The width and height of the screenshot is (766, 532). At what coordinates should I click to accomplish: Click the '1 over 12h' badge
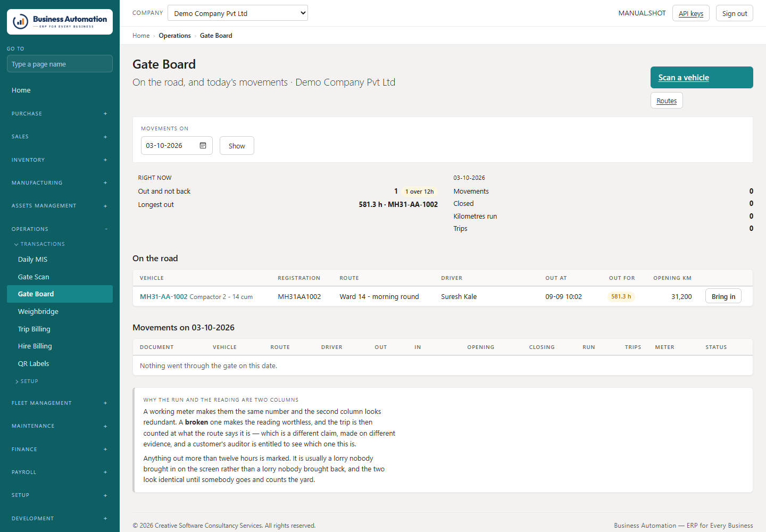pos(419,192)
